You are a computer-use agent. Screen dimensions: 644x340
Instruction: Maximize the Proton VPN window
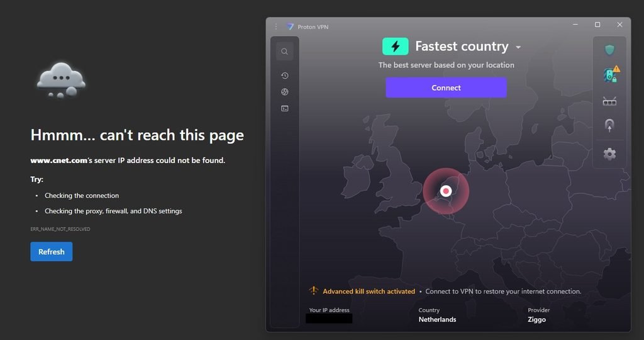click(x=597, y=25)
